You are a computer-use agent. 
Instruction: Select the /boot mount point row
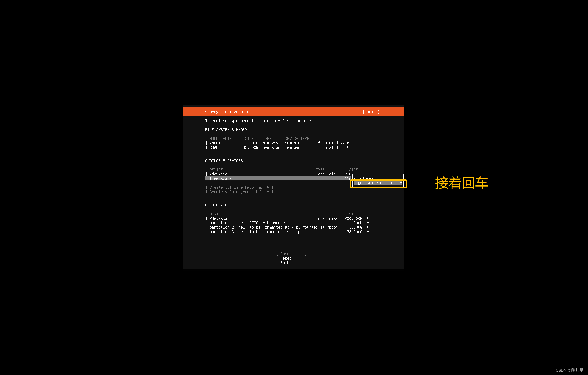tap(279, 143)
